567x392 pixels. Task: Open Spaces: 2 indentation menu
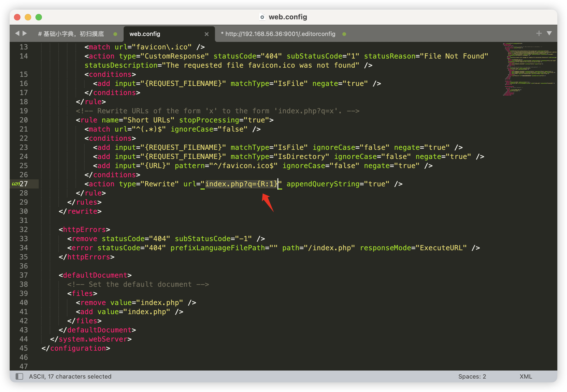click(472, 376)
